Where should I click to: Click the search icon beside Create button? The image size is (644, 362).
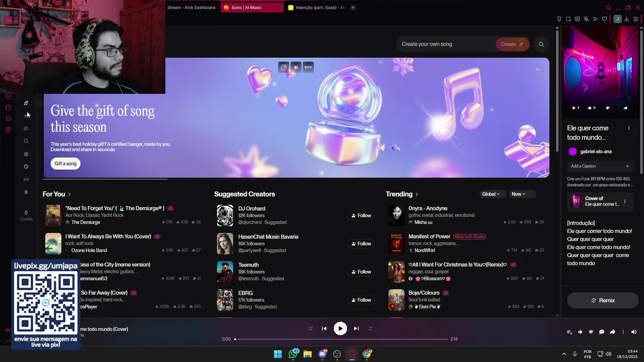coord(541,44)
